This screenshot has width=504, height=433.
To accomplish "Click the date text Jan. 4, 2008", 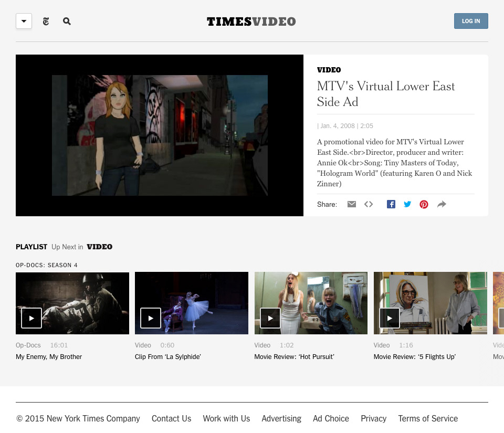I will [338, 126].
